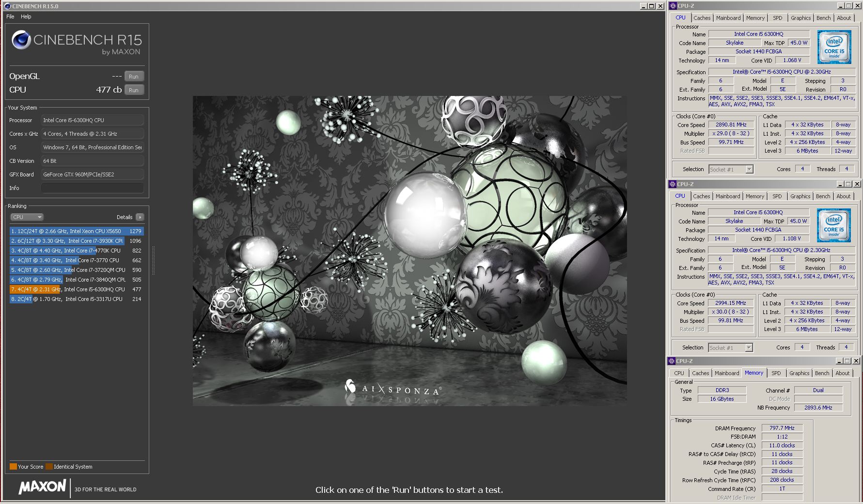Click the brown Identical System legend swatch
Image resolution: width=863 pixels, height=504 pixels.
[x=49, y=467]
